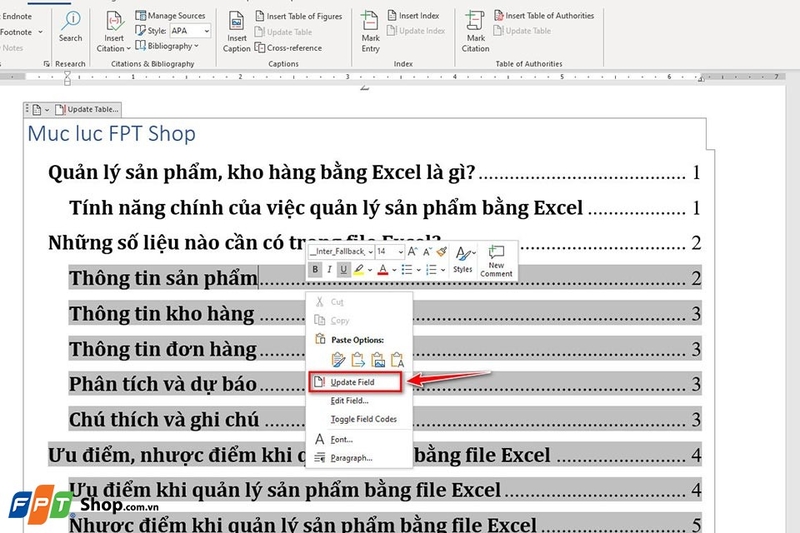Click the bullets list icon
The height and width of the screenshot is (533, 800).
(x=407, y=269)
